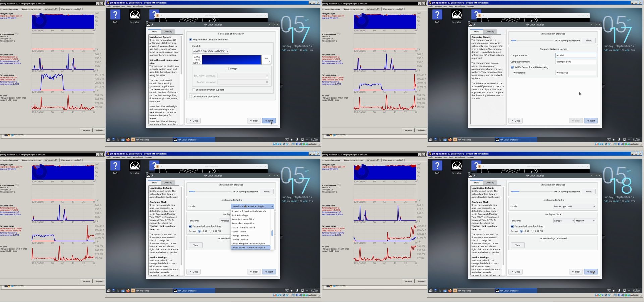Viewport: 644px width, 302px height.
Task: Click the volume tray icon in the 19% progress VM
Action: tap(614, 291)
